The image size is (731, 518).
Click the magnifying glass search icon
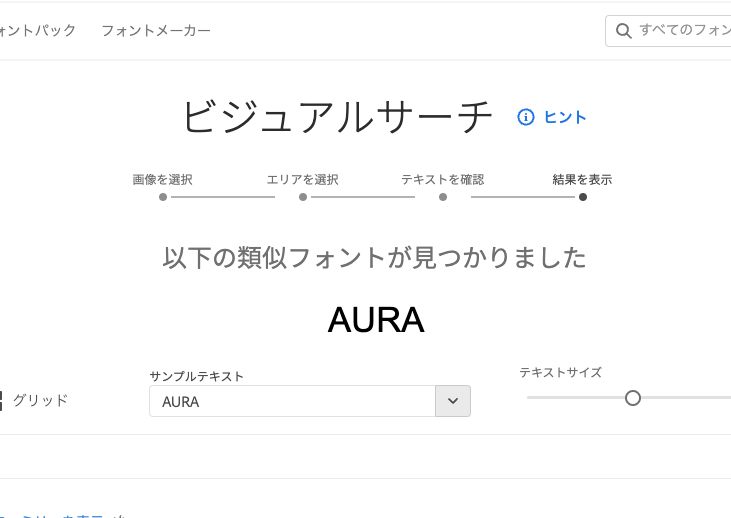point(624,31)
